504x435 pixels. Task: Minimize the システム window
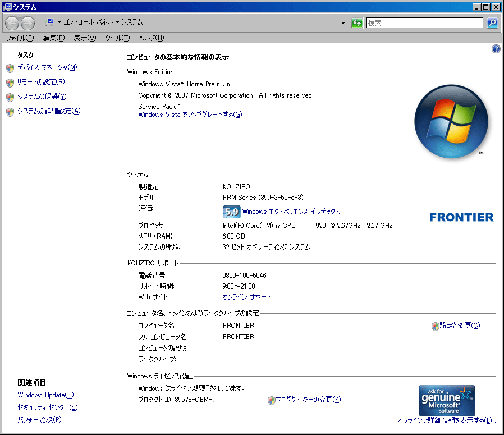coord(476,7)
